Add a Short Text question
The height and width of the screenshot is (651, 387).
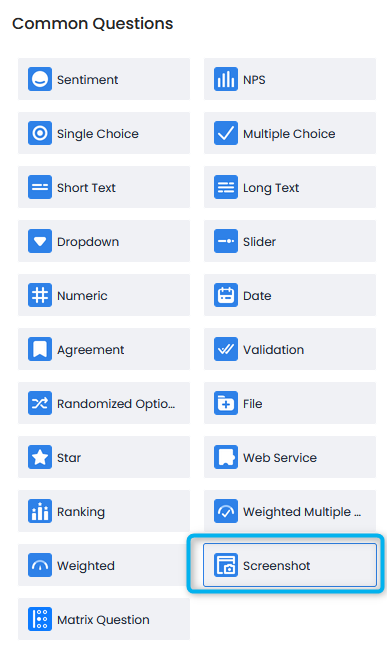(x=104, y=187)
